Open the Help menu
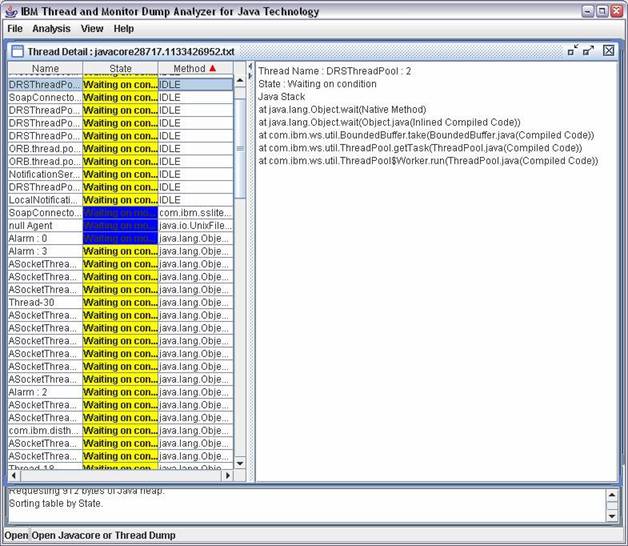 pos(123,29)
